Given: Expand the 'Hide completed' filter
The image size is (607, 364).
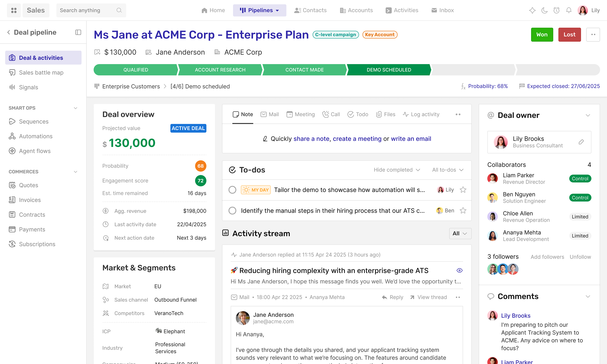Looking at the screenshot, I should point(397,170).
